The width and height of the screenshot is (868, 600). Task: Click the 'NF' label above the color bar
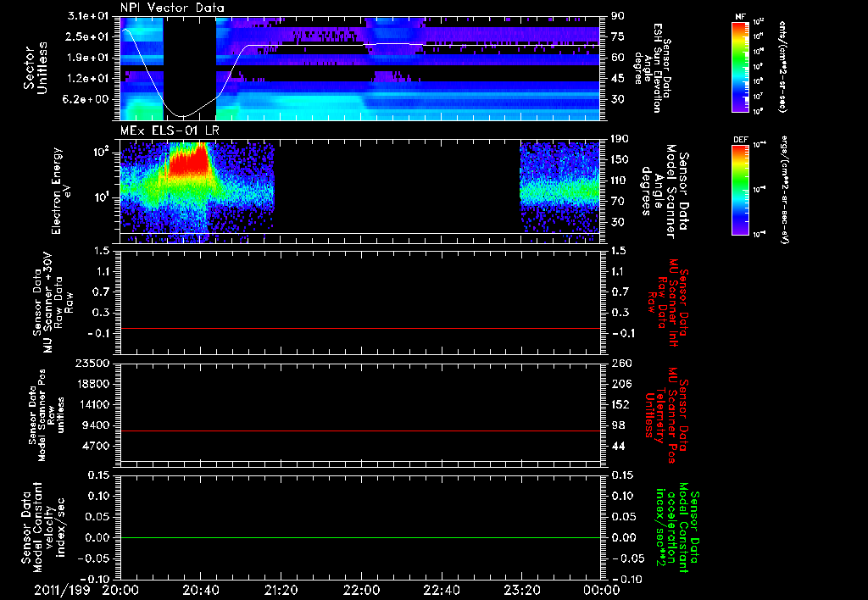click(740, 17)
